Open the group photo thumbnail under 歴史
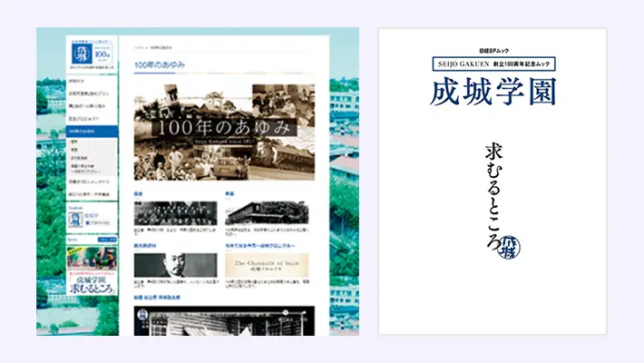The height and width of the screenshot is (363, 644). tap(176, 212)
